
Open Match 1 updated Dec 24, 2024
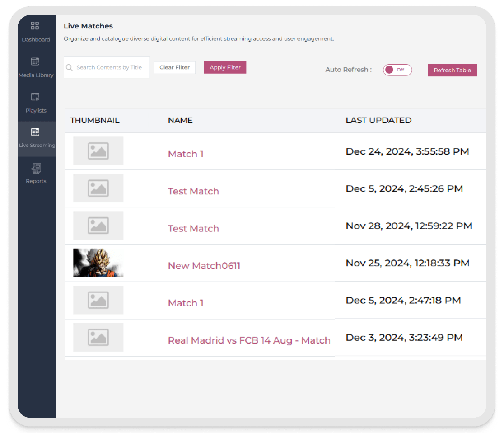pos(186,154)
